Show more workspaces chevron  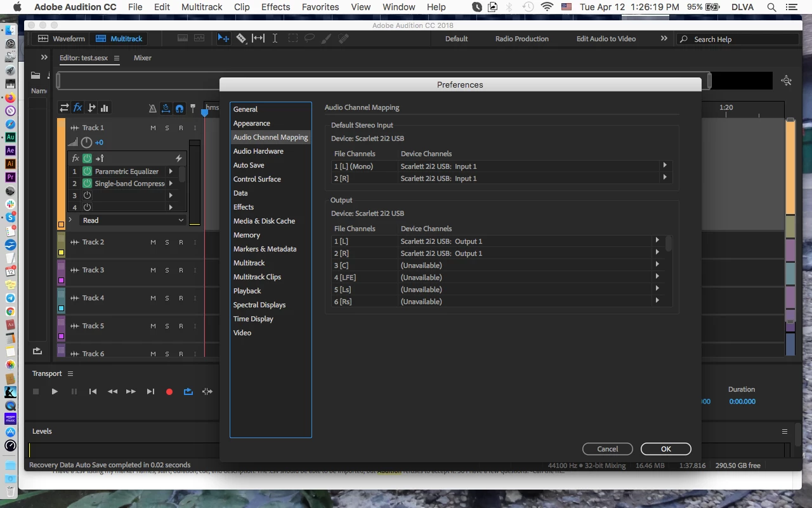(664, 38)
